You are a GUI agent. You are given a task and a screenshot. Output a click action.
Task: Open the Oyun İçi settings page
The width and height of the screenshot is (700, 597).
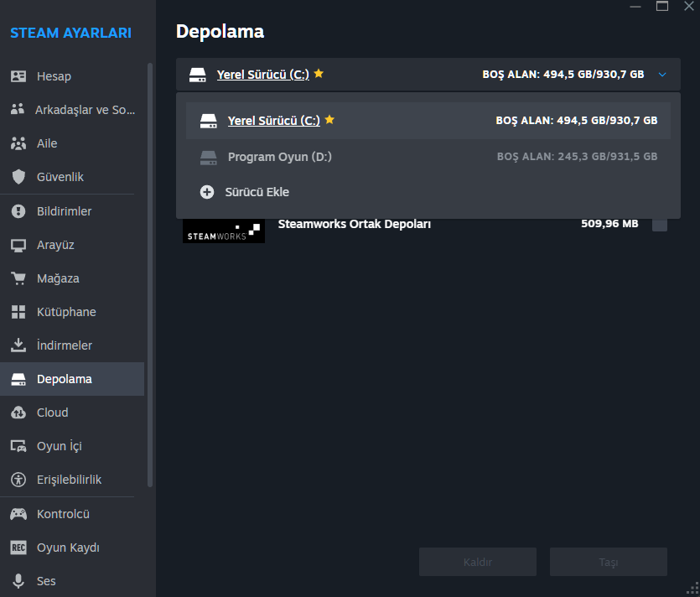coord(72,446)
